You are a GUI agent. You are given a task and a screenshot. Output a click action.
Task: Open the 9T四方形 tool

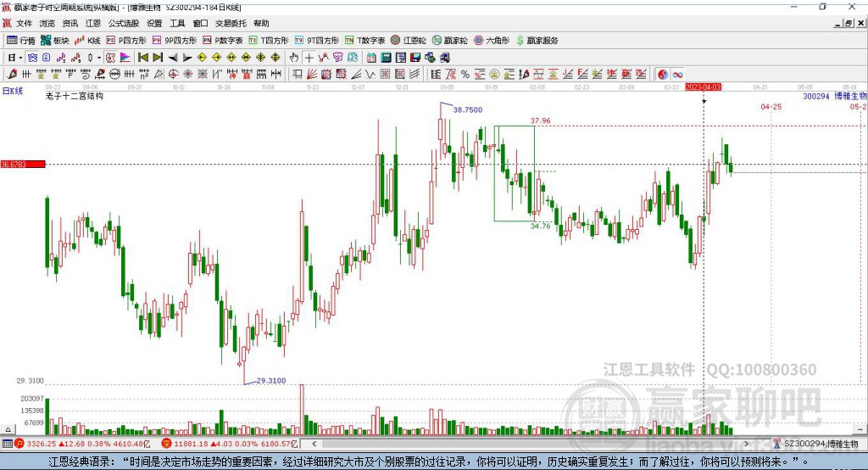click(x=317, y=41)
